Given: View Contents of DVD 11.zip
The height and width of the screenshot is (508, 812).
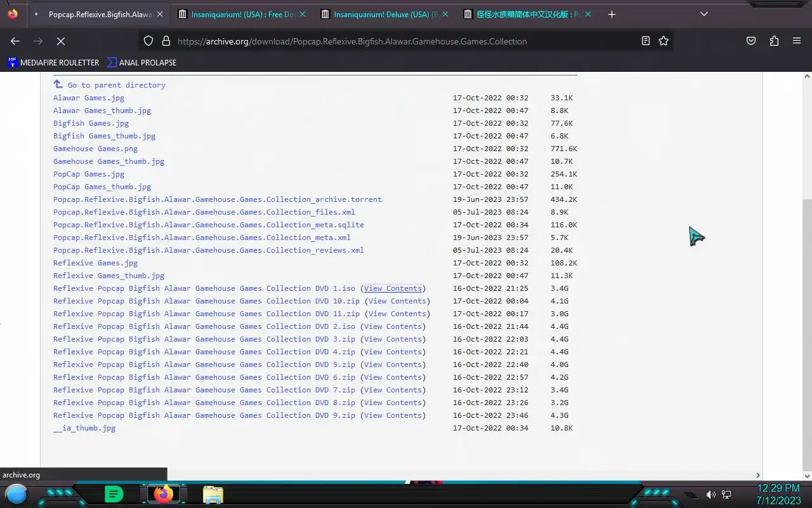Looking at the screenshot, I should click(x=397, y=314).
